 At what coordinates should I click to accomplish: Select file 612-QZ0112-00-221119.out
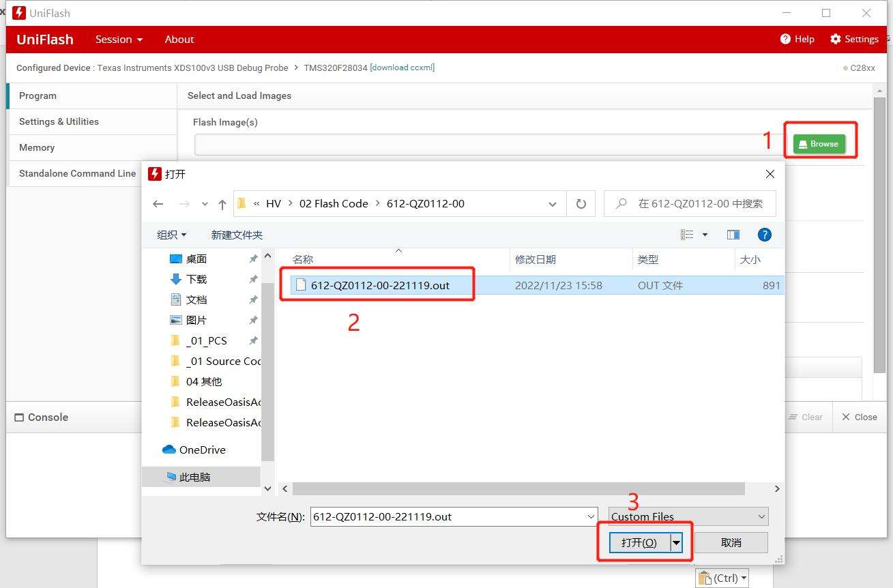tap(380, 285)
